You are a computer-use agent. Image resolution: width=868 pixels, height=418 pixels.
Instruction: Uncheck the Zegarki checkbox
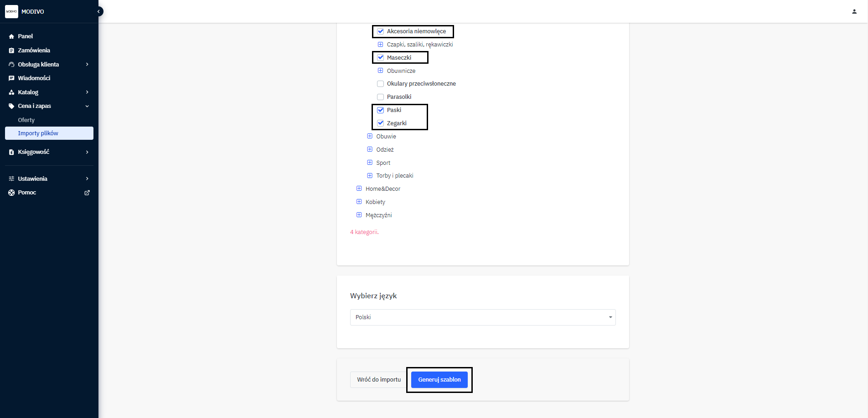[x=381, y=123]
